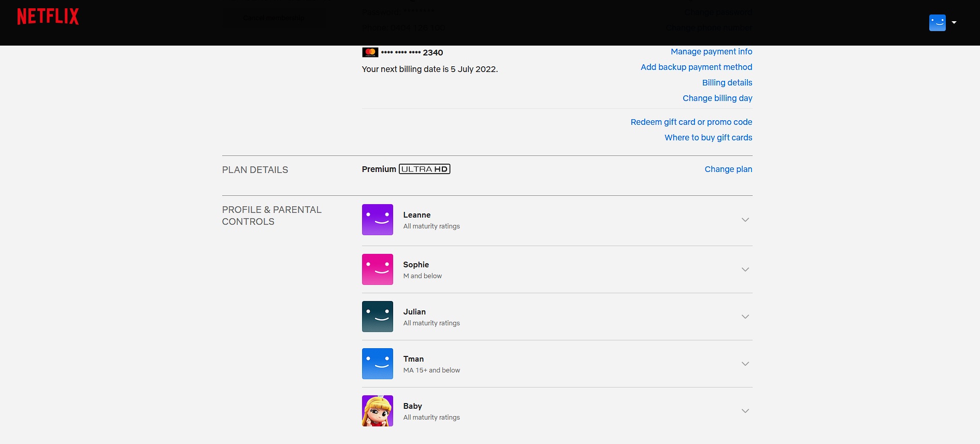Open the account menu caret arrow

point(954,23)
